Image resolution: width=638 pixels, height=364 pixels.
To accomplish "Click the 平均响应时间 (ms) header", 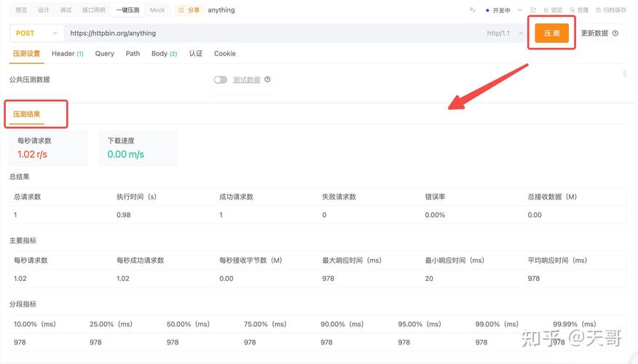I will coord(557,261).
